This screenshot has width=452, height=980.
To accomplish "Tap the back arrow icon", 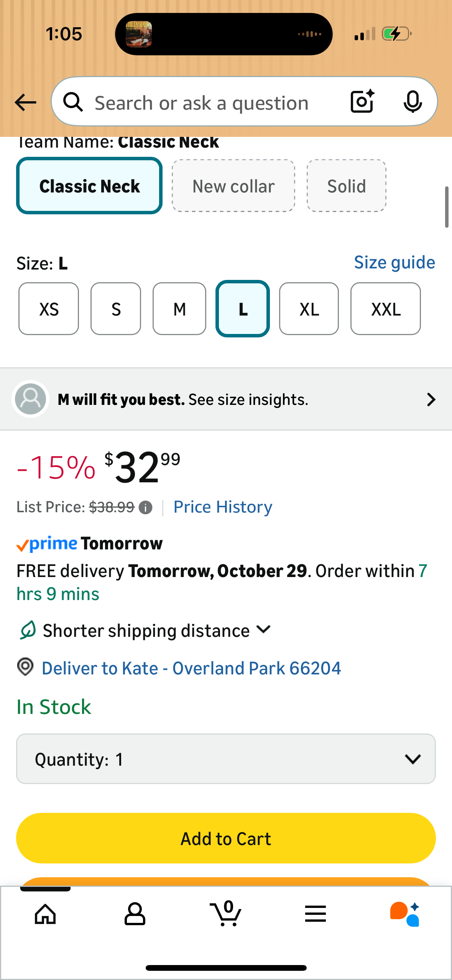I will 25,102.
